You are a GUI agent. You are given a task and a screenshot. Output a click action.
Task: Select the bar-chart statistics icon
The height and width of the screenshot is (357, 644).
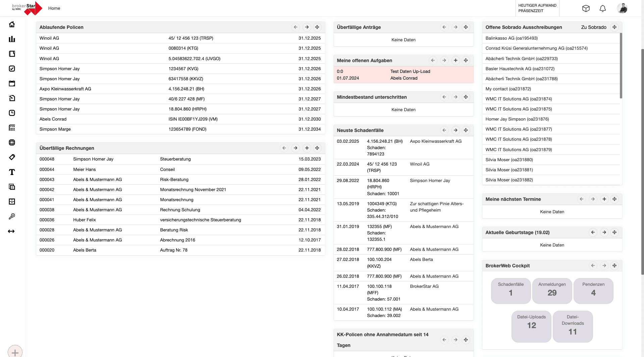12,39
